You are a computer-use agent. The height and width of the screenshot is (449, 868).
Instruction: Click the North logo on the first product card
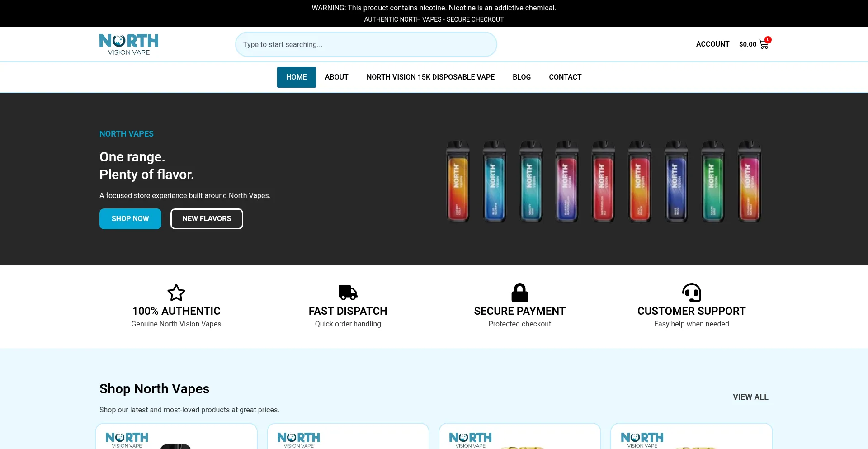click(x=127, y=440)
